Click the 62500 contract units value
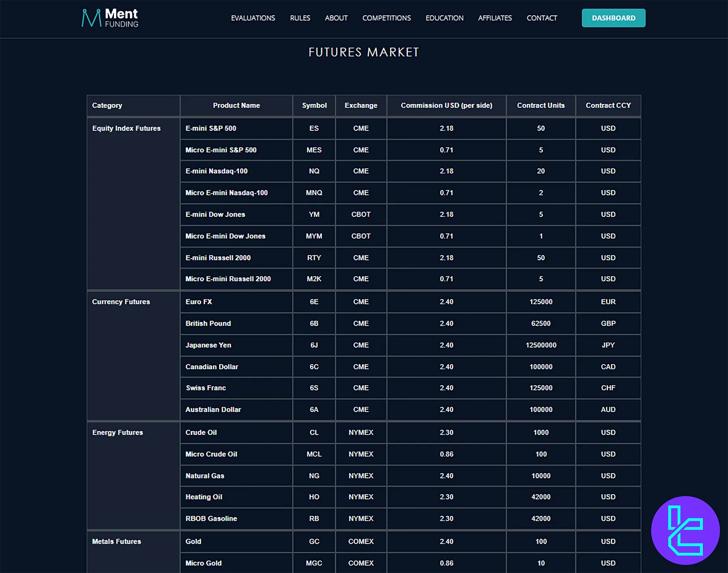728x573 pixels. tap(541, 324)
